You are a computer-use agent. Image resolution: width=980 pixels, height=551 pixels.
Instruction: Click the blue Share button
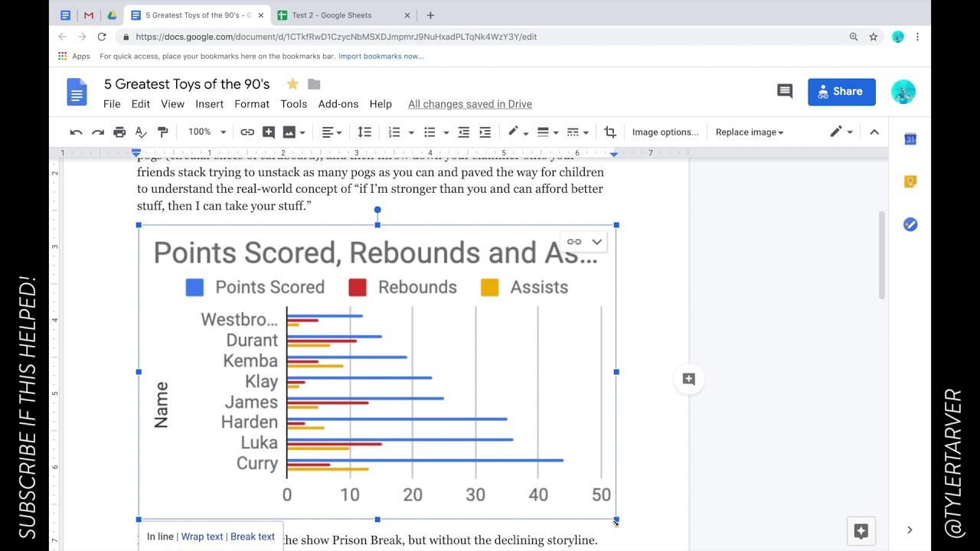point(841,91)
